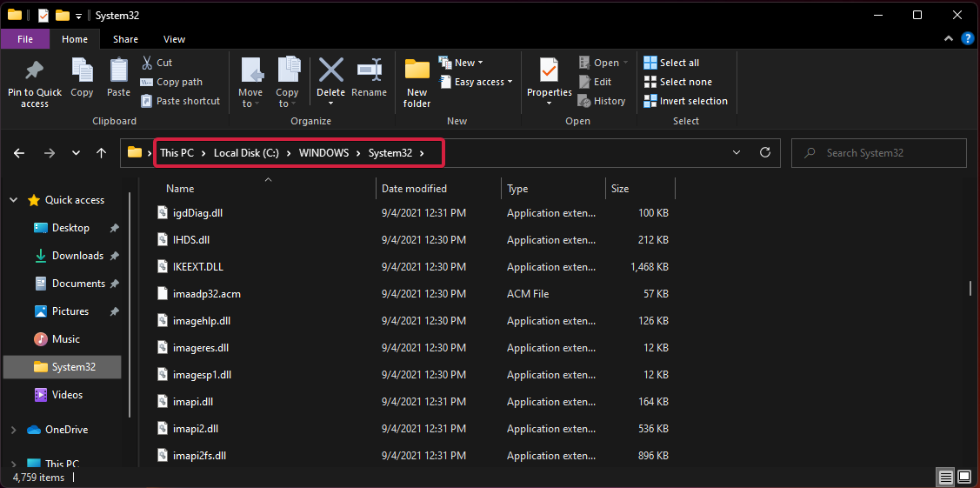This screenshot has width=980, height=488.
Task: Open the Easy access dropdown
Action: click(476, 82)
